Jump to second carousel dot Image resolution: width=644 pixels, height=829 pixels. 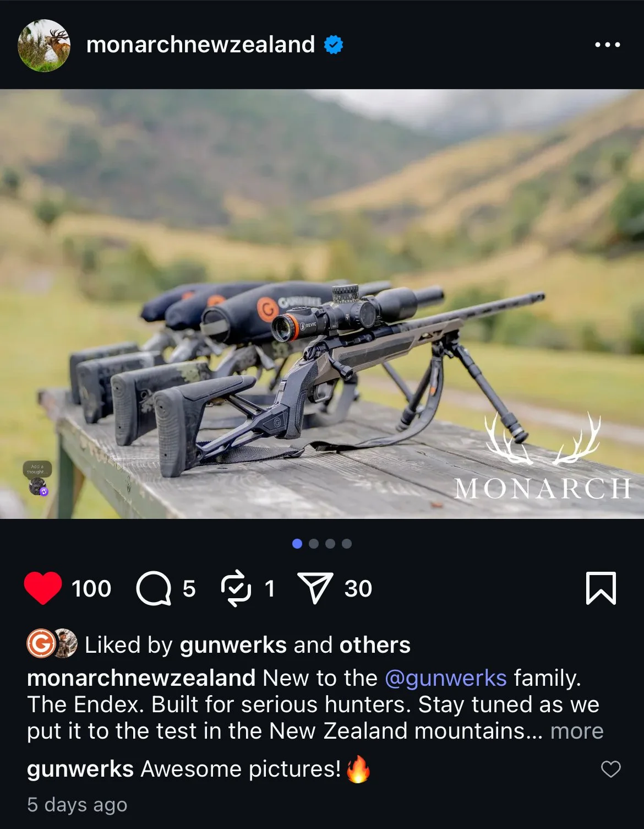(314, 544)
